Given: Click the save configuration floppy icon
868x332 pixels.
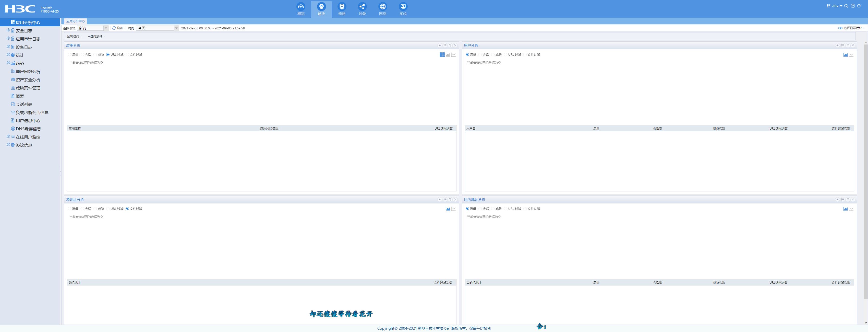Looking at the screenshot, I should tap(829, 6).
